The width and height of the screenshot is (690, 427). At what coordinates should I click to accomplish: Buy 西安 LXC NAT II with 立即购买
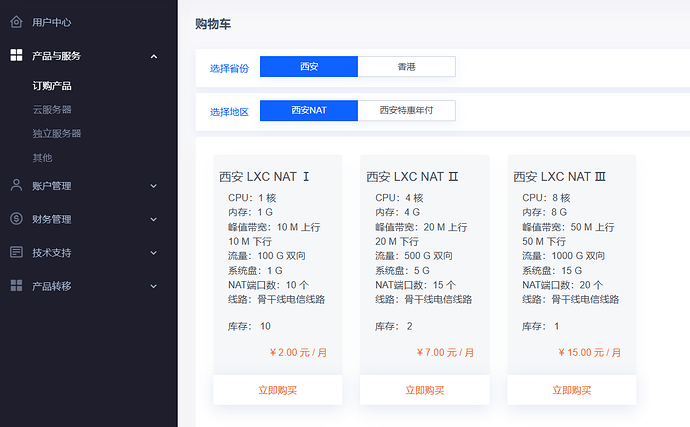pyautogui.click(x=425, y=390)
